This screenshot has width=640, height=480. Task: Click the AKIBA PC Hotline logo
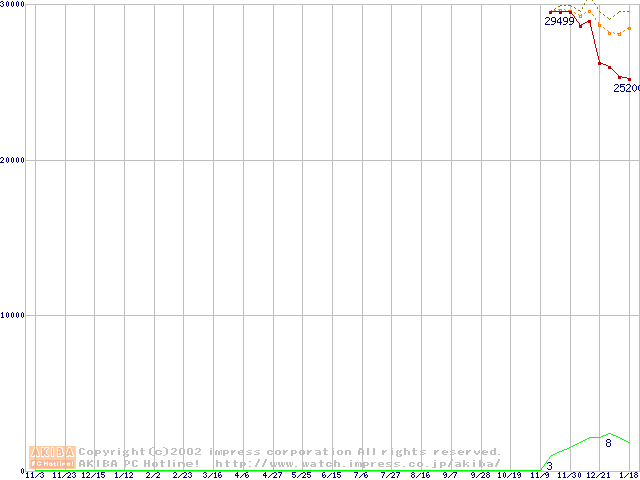(52, 457)
